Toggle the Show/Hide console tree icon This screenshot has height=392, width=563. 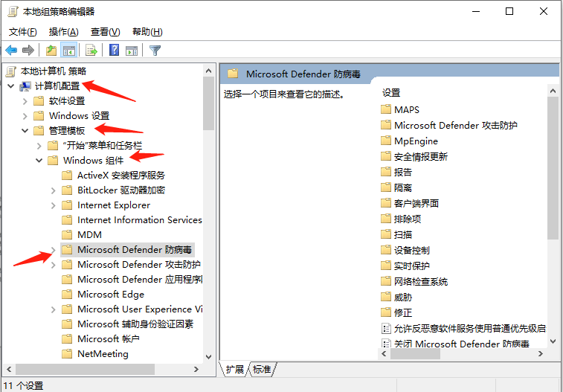68,51
